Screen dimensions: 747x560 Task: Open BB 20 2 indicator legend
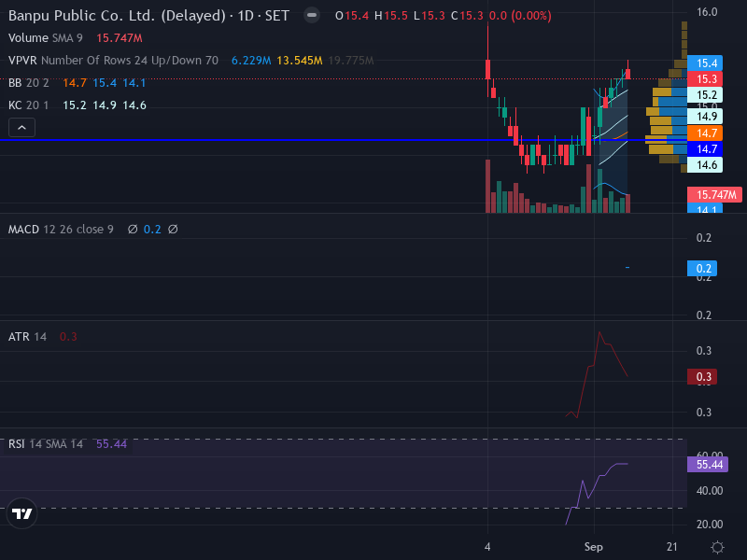[29, 83]
